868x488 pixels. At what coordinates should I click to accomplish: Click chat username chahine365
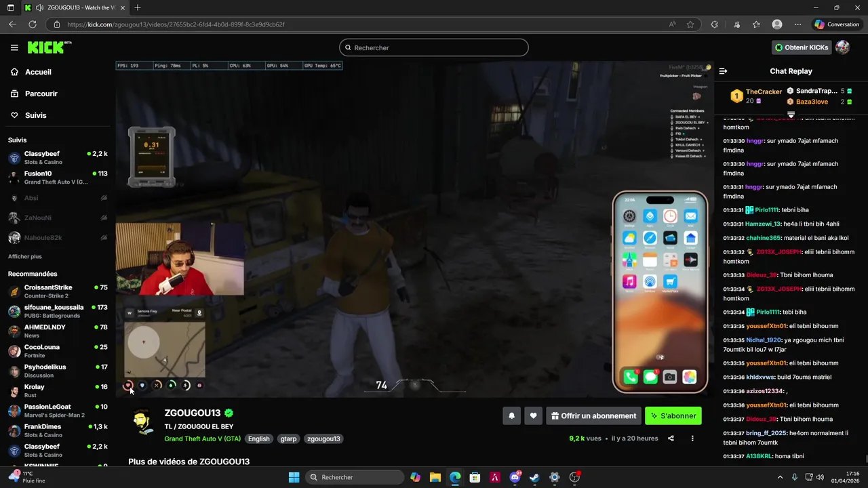point(764,238)
